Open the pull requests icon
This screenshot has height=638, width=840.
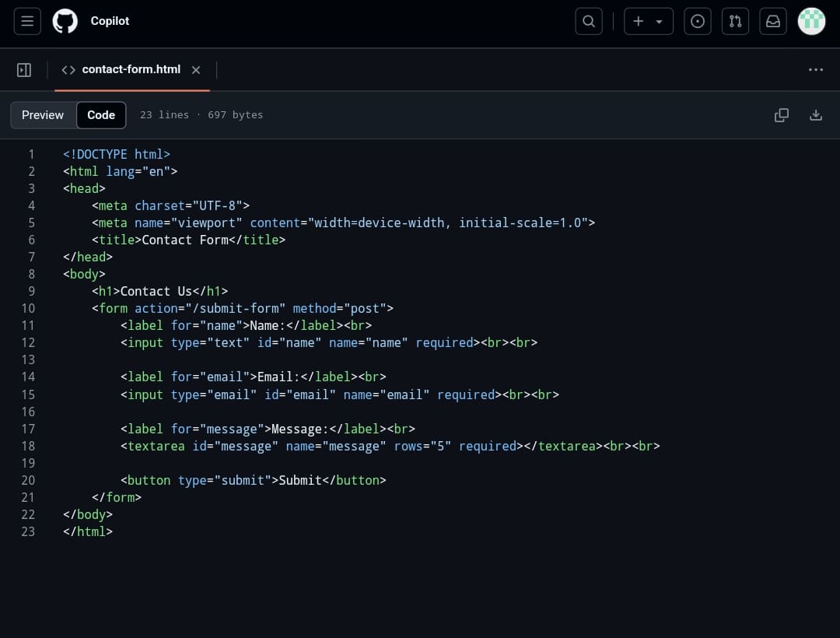(x=735, y=22)
